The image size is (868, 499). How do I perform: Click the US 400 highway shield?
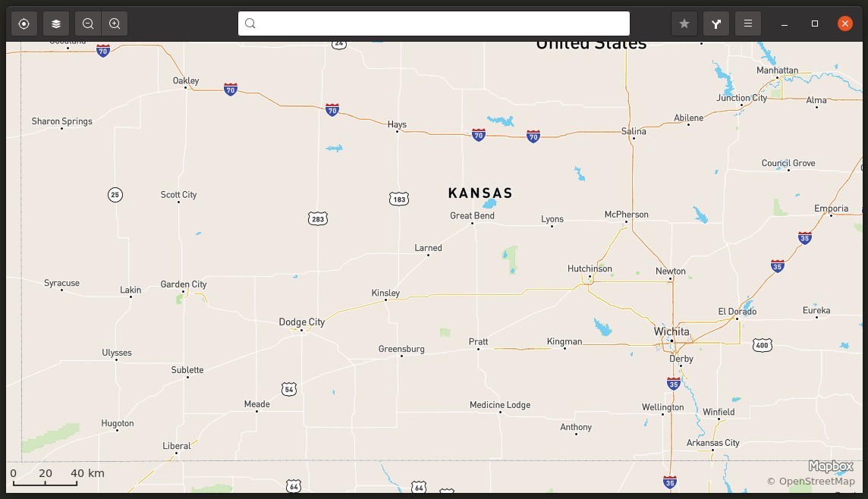(763, 345)
